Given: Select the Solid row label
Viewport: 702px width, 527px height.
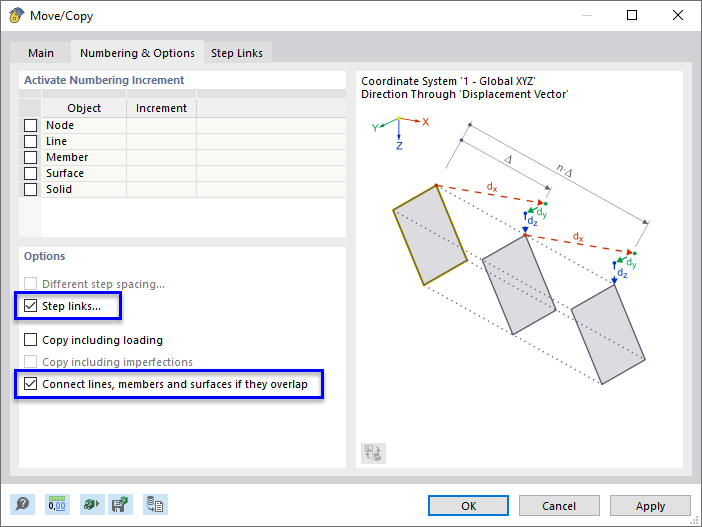Looking at the screenshot, I should pos(59,189).
